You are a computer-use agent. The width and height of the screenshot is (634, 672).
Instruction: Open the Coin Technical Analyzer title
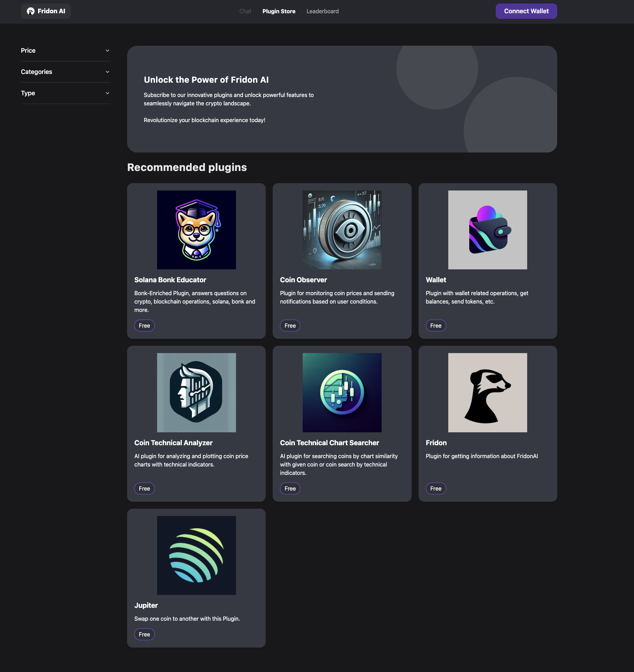(x=173, y=443)
